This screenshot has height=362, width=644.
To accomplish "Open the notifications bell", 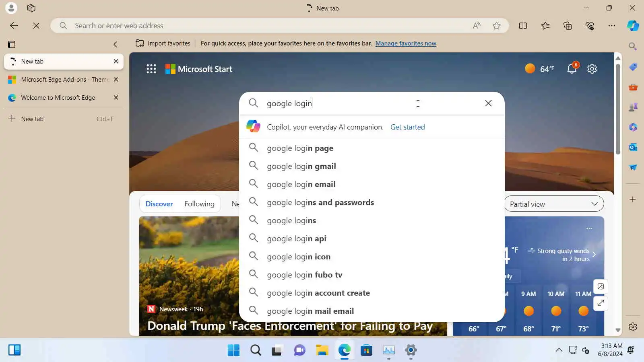I will [572, 69].
